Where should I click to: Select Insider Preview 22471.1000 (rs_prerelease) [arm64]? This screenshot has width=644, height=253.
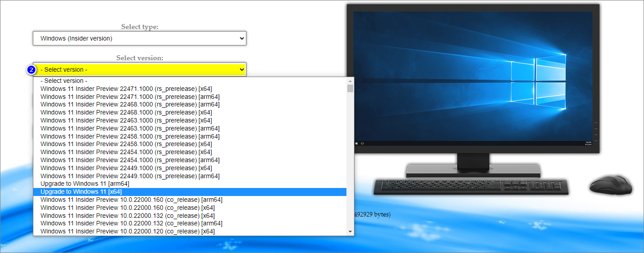pos(190,97)
